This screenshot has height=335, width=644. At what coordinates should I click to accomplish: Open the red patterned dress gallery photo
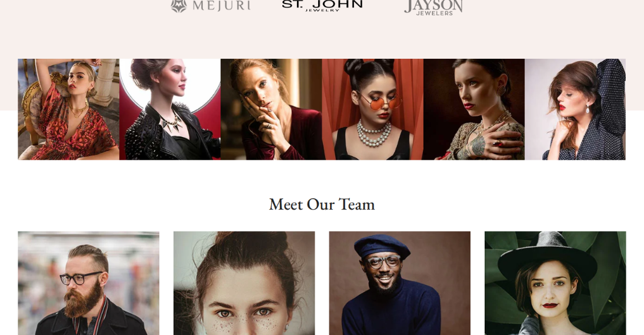tap(69, 109)
